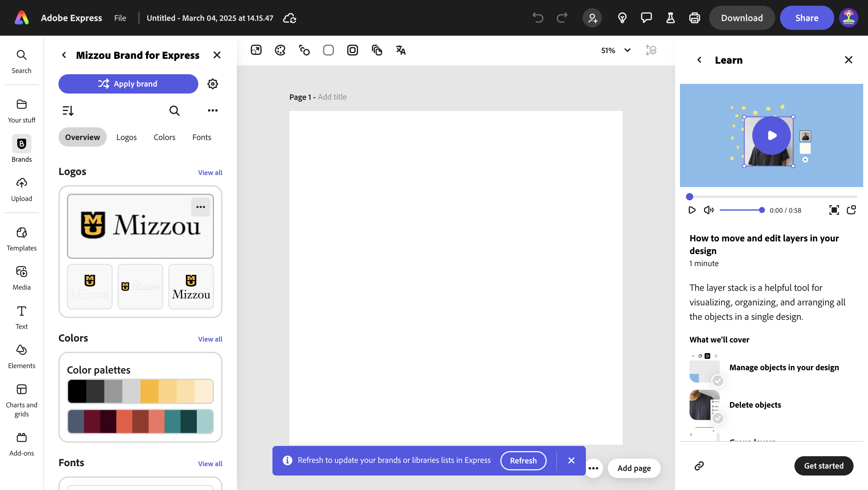
Task: Click the sort brand assets icon
Action: pos(68,110)
